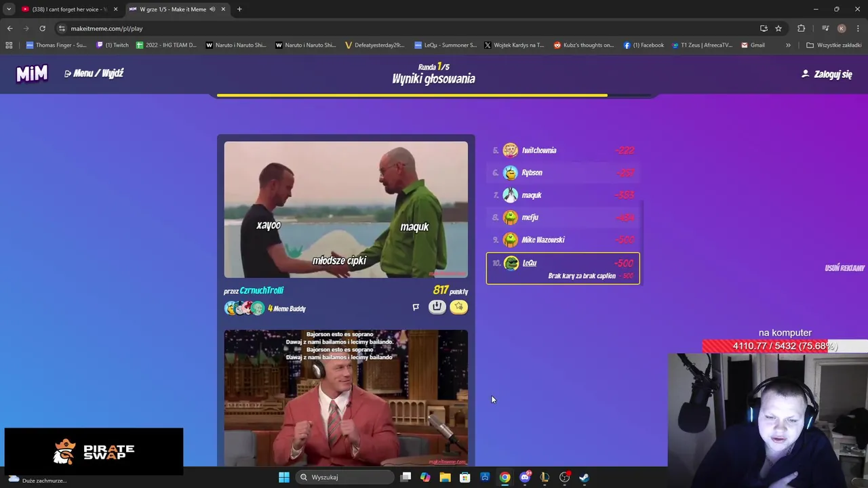Click the Meme Buddy avatars group
The width and height of the screenshot is (868, 488).
[x=244, y=308]
